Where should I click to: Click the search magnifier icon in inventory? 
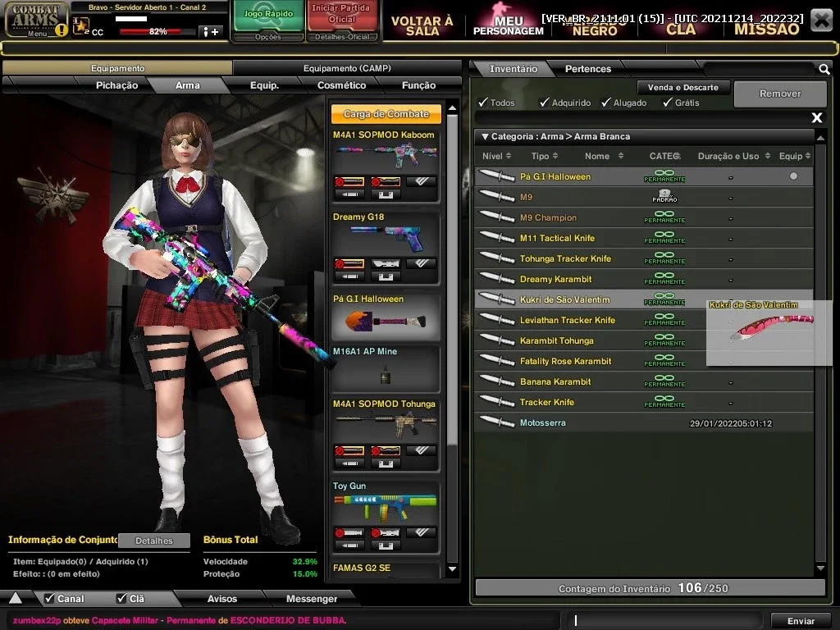[824, 69]
